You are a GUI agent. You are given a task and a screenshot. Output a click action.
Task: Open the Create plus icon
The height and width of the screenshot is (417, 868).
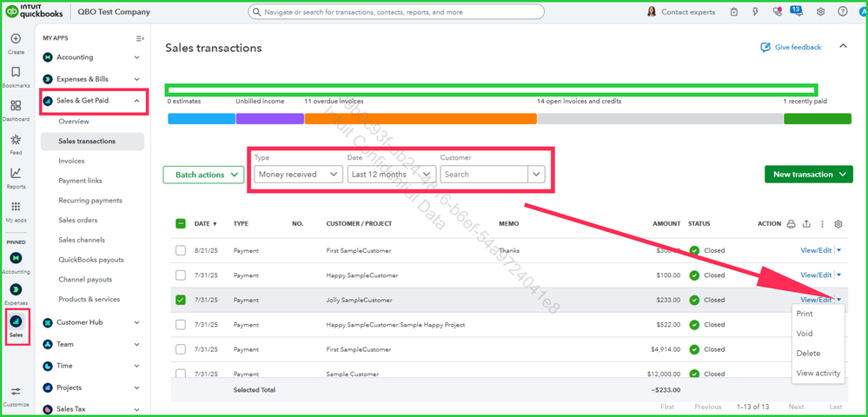(x=16, y=39)
